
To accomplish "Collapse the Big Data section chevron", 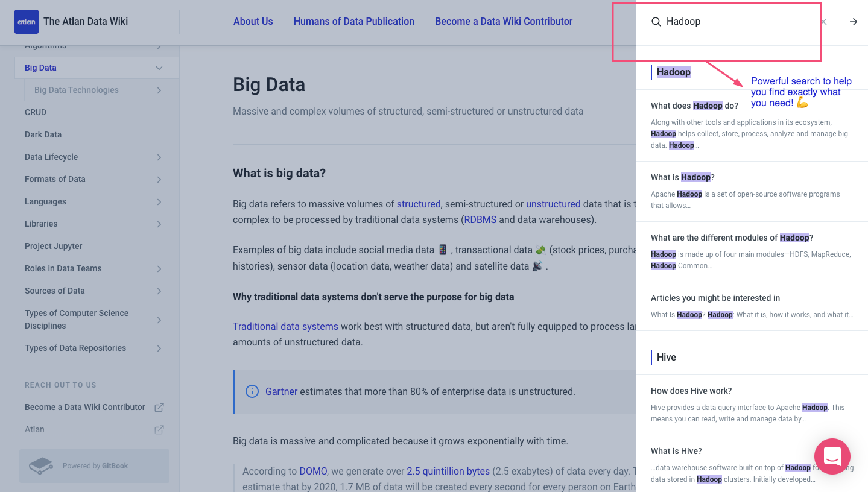I will pos(159,68).
